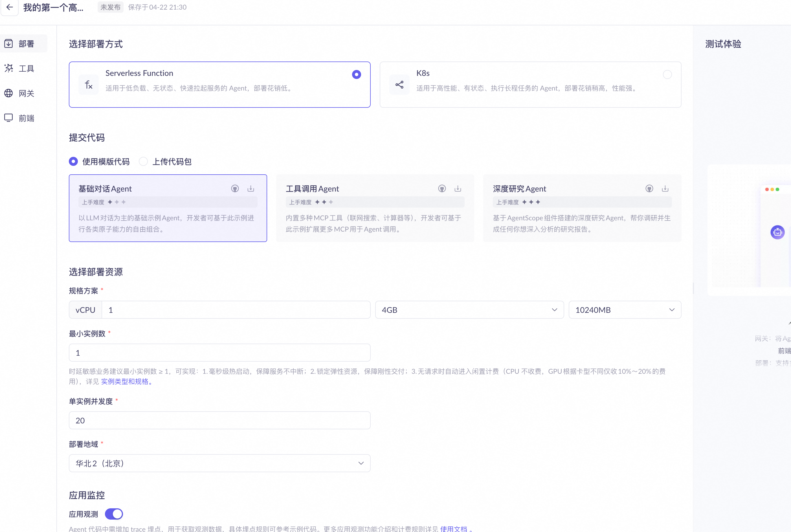Viewport: 791px width, 532px height.
Task: Open the 部署地域 region dropdown
Action: tap(219, 463)
